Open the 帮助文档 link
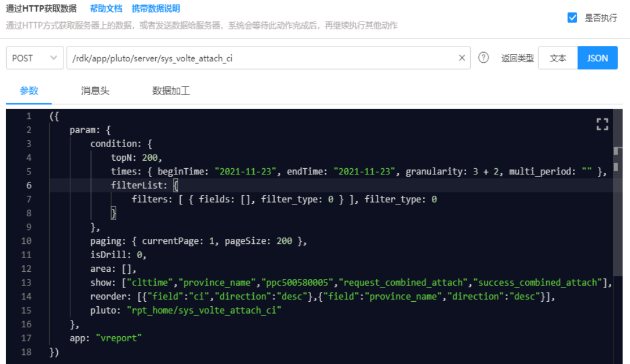This screenshot has width=630, height=364. click(x=106, y=8)
